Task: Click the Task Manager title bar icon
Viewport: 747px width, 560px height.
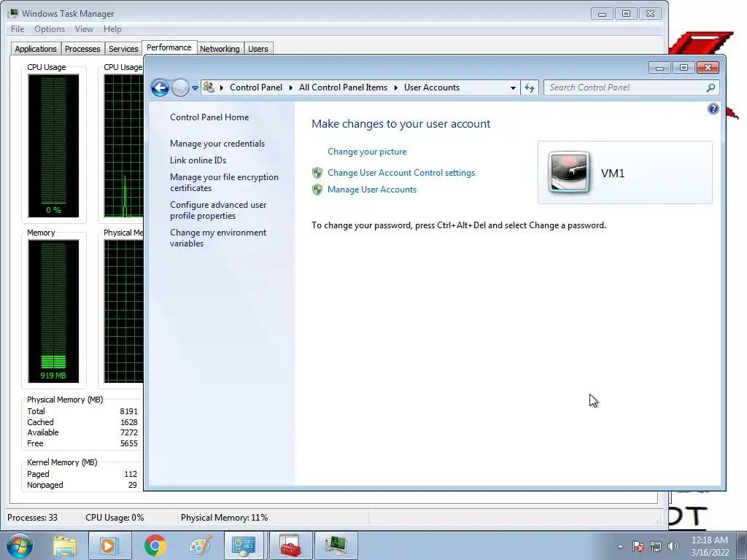Action: 13,13
